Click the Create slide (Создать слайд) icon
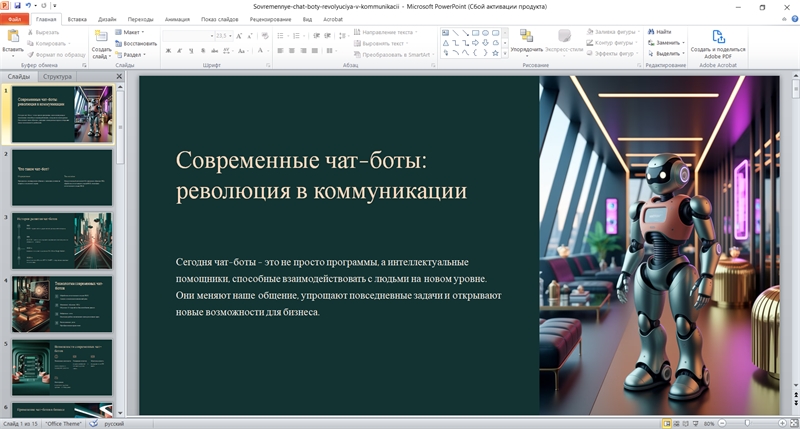 tap(101, 37)
